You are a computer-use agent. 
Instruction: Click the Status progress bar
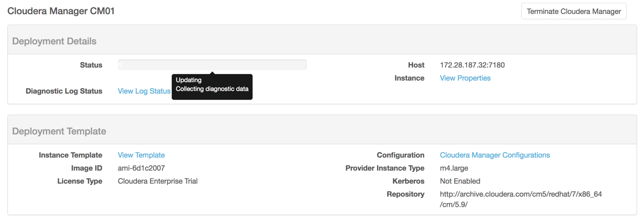tap(212, 65)
